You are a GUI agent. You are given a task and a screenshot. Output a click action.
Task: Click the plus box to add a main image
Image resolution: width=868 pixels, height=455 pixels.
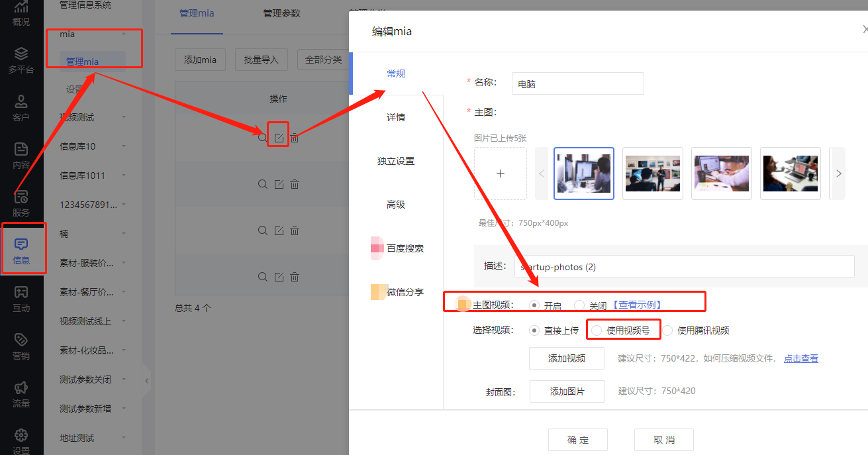coord(501,174)
